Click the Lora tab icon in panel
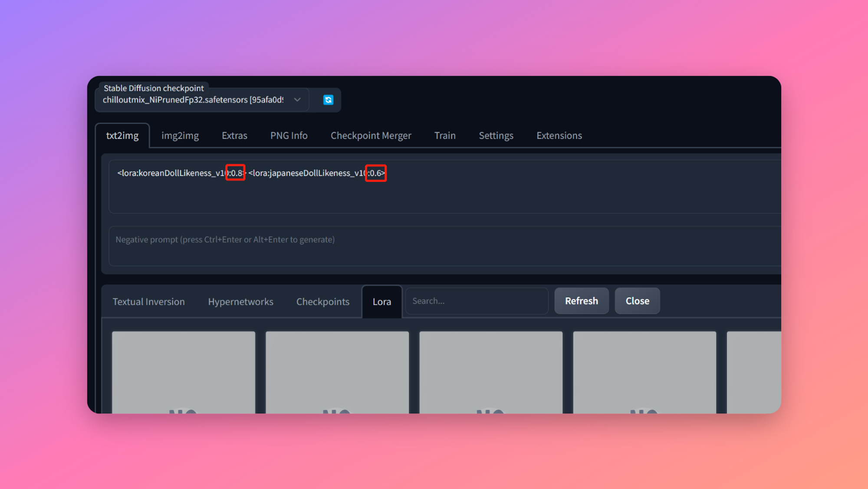 pyautogui.click(x=381, y=301)
